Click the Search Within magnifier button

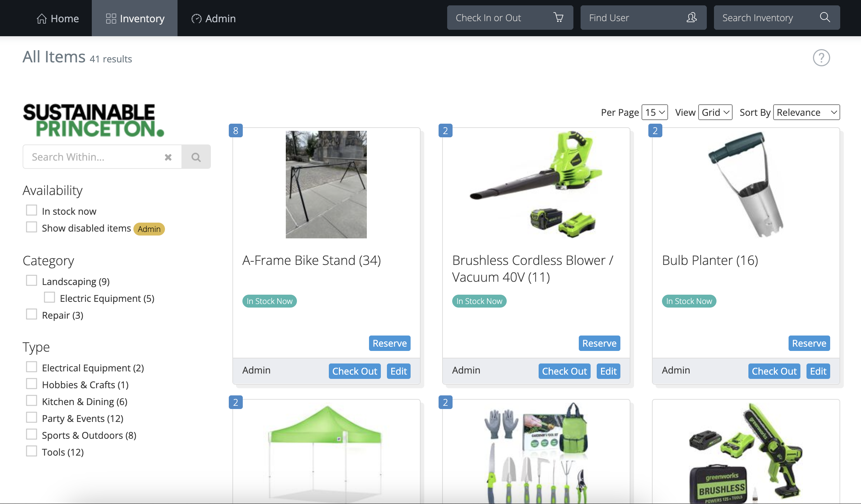196,157
